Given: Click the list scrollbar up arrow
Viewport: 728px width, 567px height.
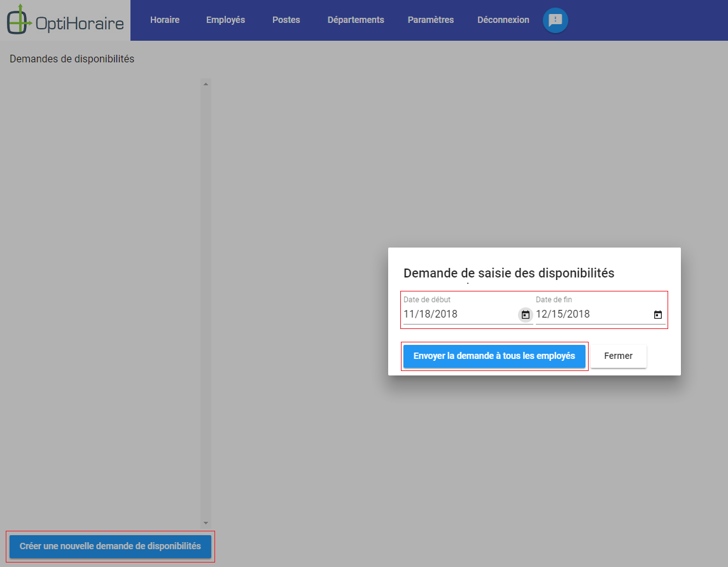Looking at the screenshot, I should point(206,84).
